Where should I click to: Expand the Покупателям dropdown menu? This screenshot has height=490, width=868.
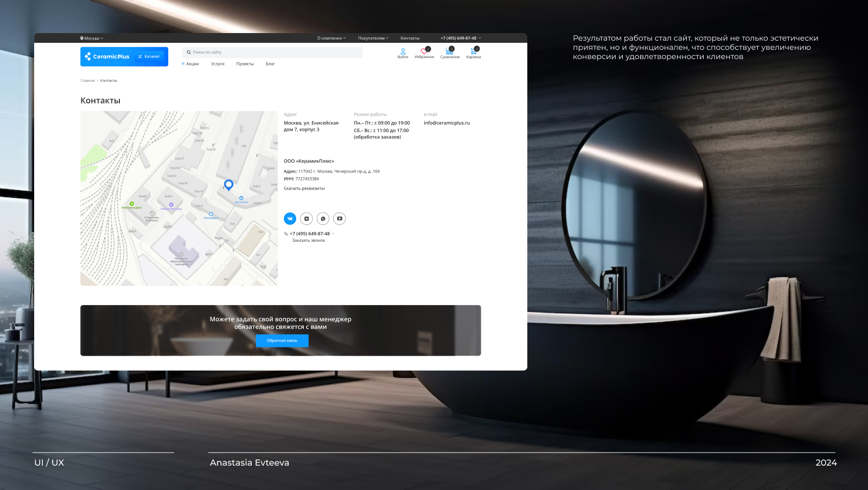373,38
